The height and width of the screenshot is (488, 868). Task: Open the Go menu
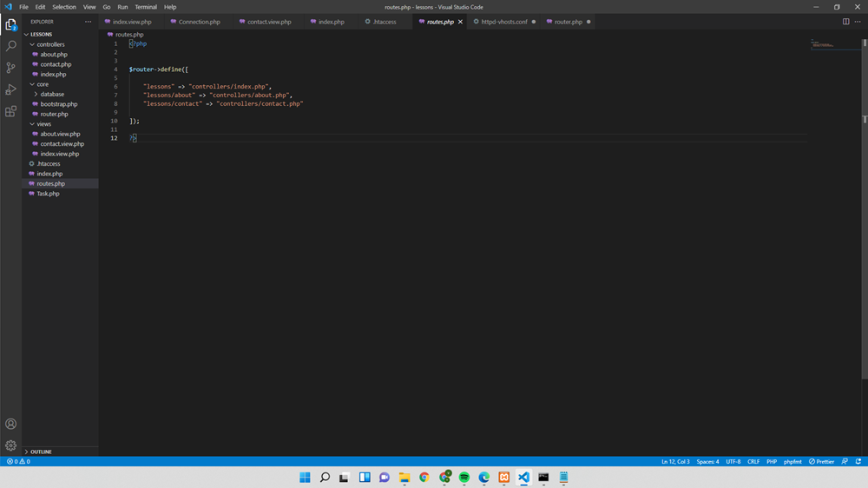pyautogui.click(x=106, y=7)
